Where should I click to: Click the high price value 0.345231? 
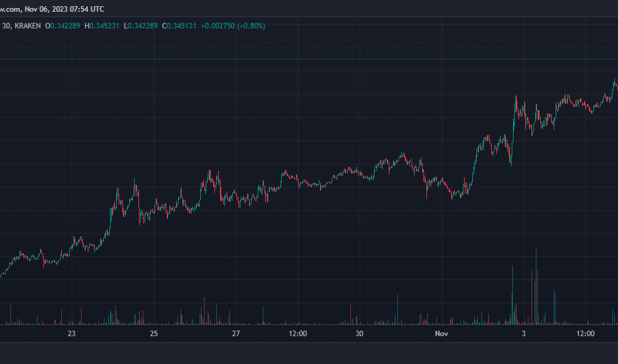coord(104,26)
